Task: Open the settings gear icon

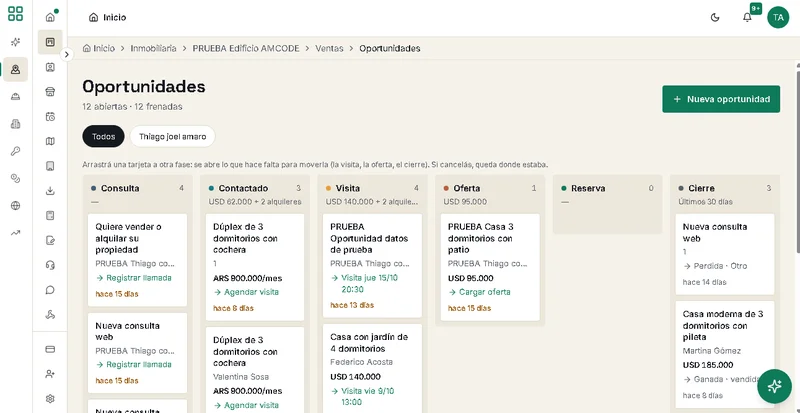Action: pyautogui.click(x=50, y=399)
